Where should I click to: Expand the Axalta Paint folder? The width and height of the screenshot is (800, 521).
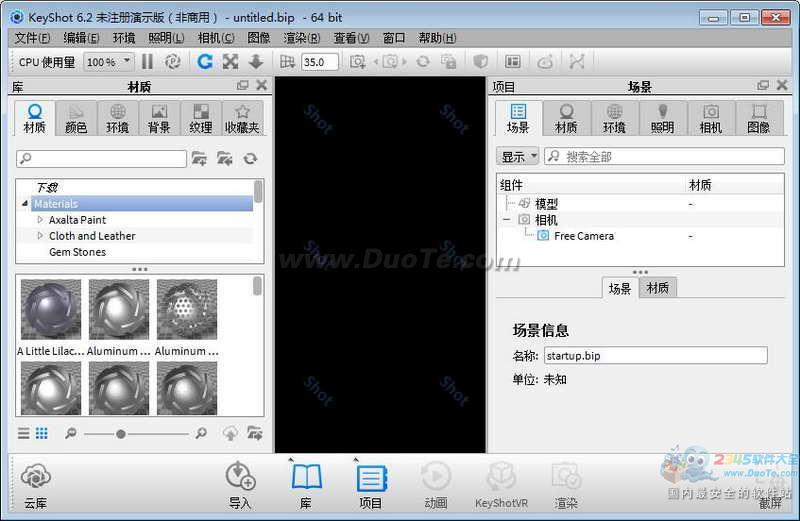click(x=40, y=220)
